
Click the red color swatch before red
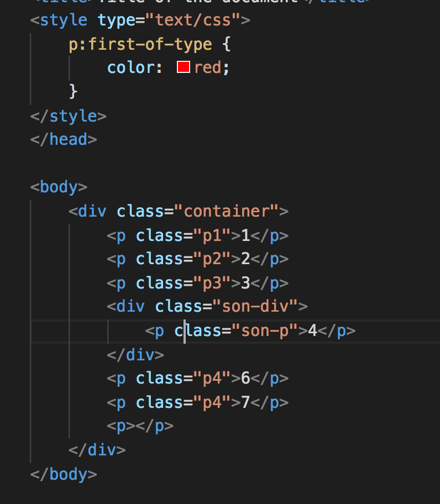click(x=183, y=67)
